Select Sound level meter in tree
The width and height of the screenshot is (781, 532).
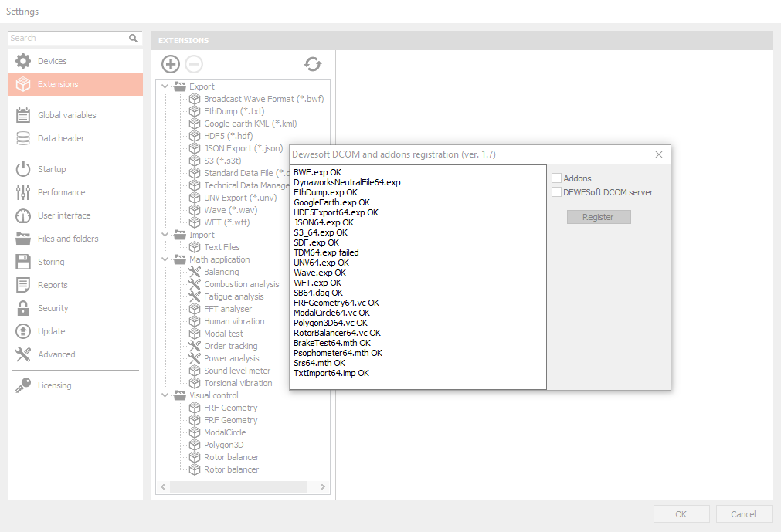pos(237,371)
